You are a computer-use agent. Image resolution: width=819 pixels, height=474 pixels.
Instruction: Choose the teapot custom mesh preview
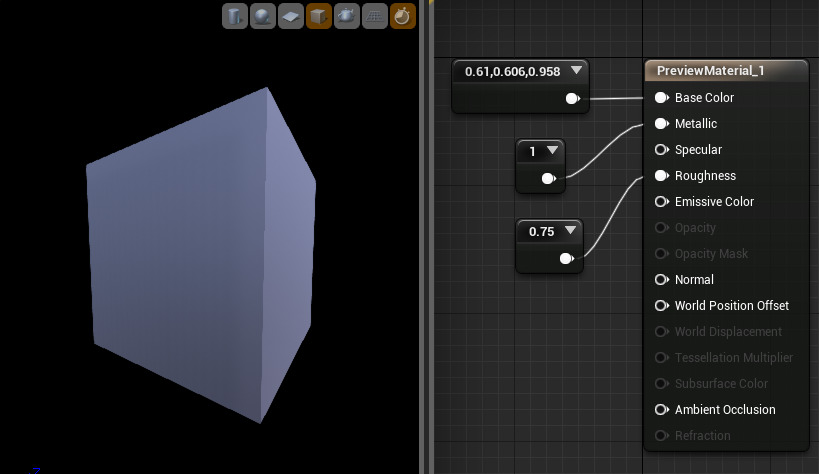click(347, 16)
